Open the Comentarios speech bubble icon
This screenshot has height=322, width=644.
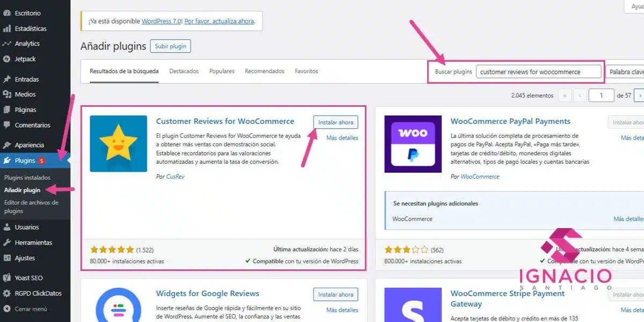[7, 125]
